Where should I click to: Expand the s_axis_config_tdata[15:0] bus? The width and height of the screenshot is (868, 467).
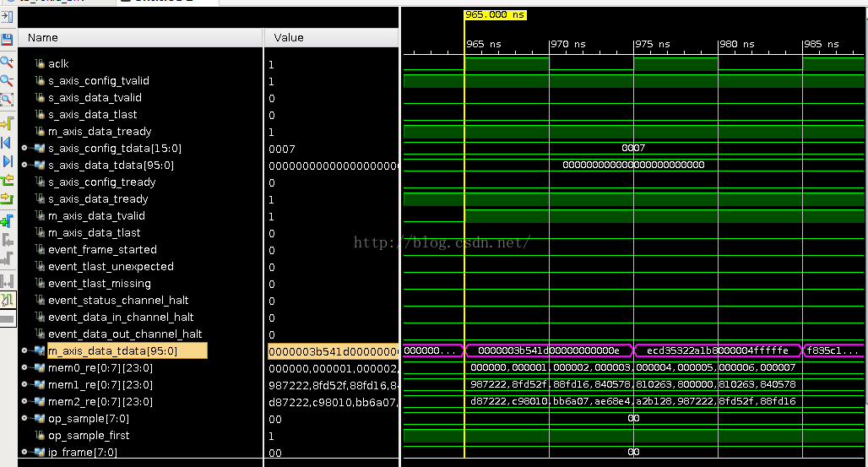pyautogui.click(x=24, y=148)
